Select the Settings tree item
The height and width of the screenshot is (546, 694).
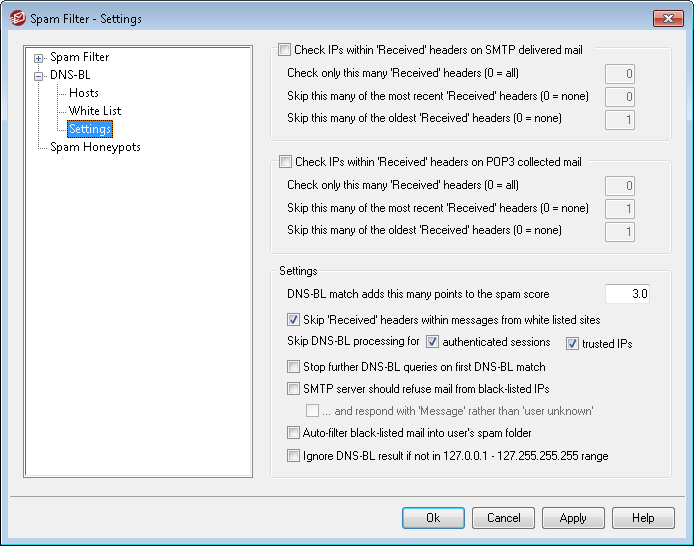(90, 129)
